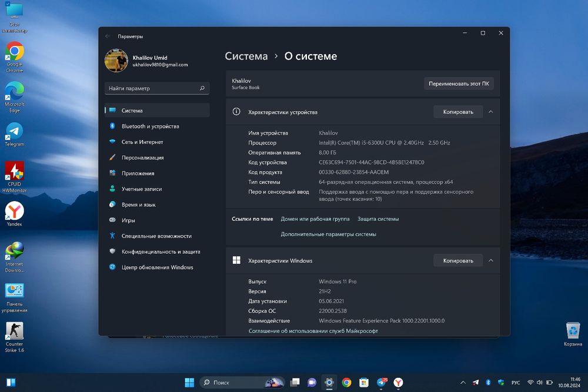This screenshot has width=588, height=392.
Task: Collapse Характеристики устройства section chevron
Action: (x=490, y=112)
